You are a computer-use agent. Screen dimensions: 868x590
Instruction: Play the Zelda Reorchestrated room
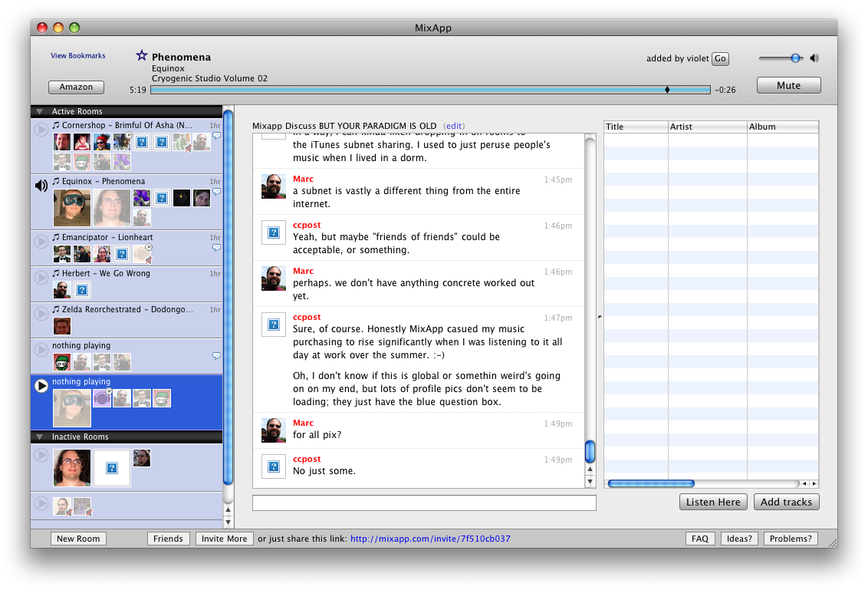(x=41, y=315)
